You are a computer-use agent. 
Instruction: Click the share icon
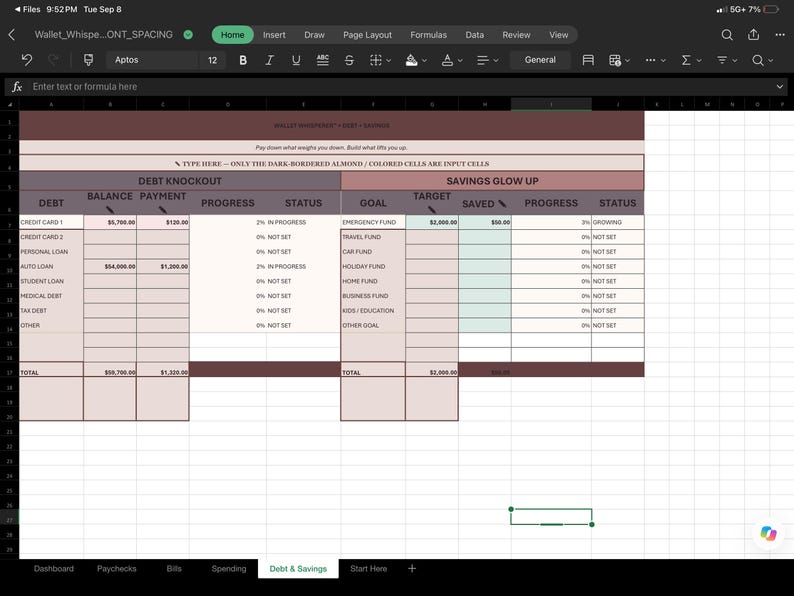(753, 34)
